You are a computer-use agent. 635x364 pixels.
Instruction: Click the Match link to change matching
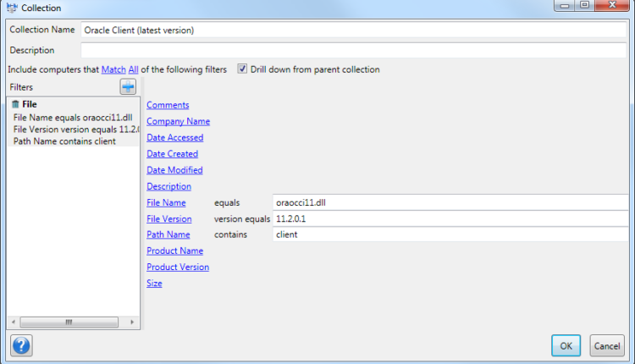click(x=113, y=69)
